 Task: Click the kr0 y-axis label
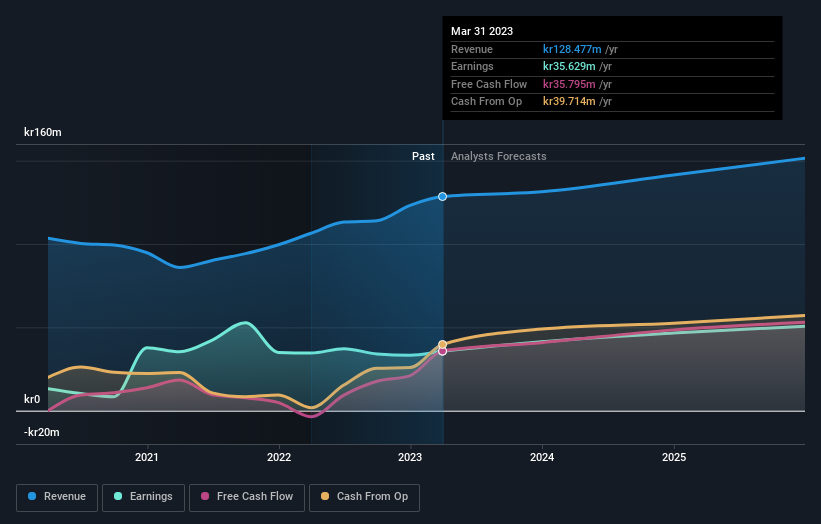(32, 399)
